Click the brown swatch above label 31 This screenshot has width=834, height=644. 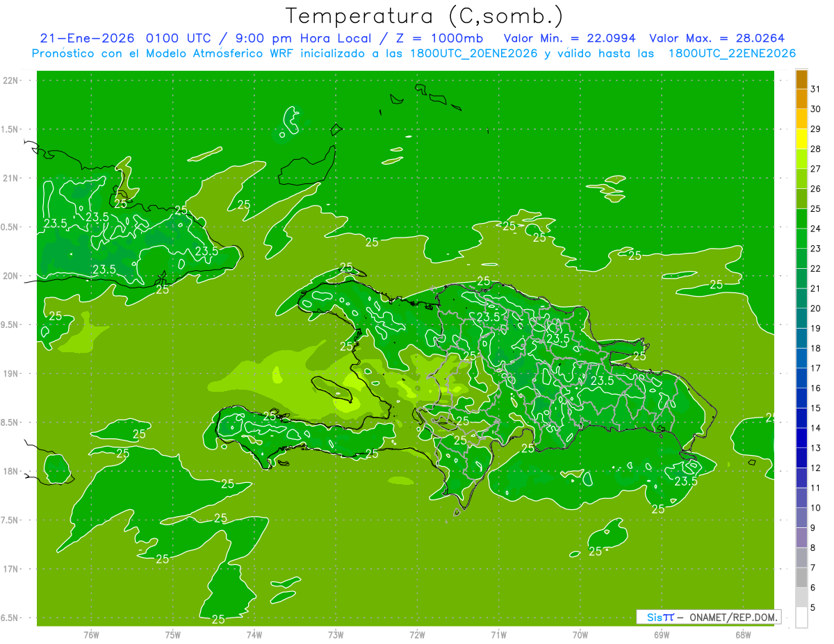[801, 79]
